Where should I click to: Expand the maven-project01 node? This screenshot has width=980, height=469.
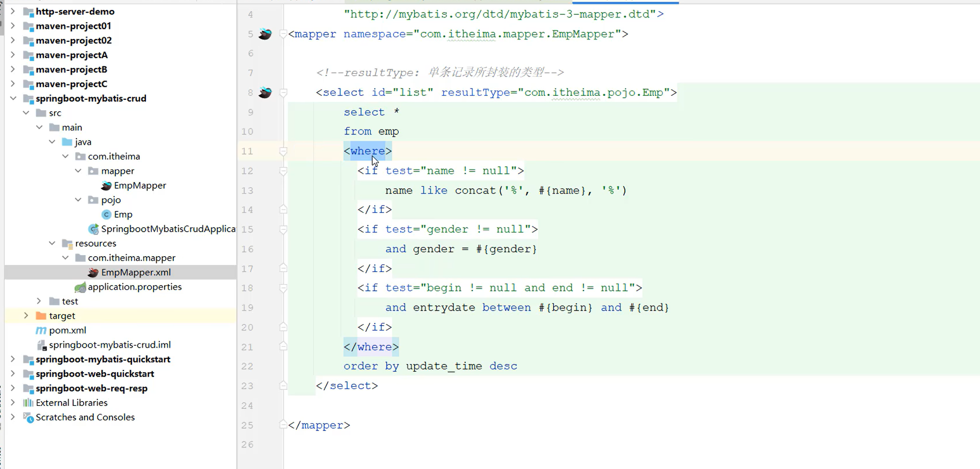tap(13, 26)
